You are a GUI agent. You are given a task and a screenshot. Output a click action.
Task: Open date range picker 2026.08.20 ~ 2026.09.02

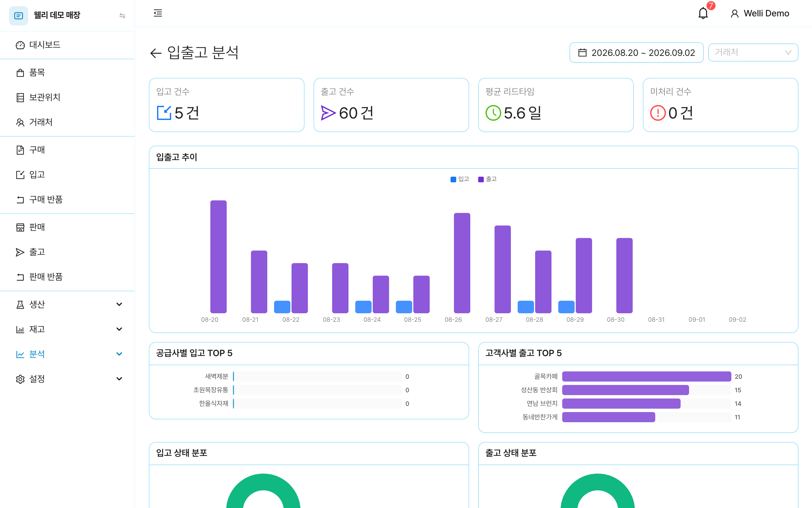(x=637, y=52)
